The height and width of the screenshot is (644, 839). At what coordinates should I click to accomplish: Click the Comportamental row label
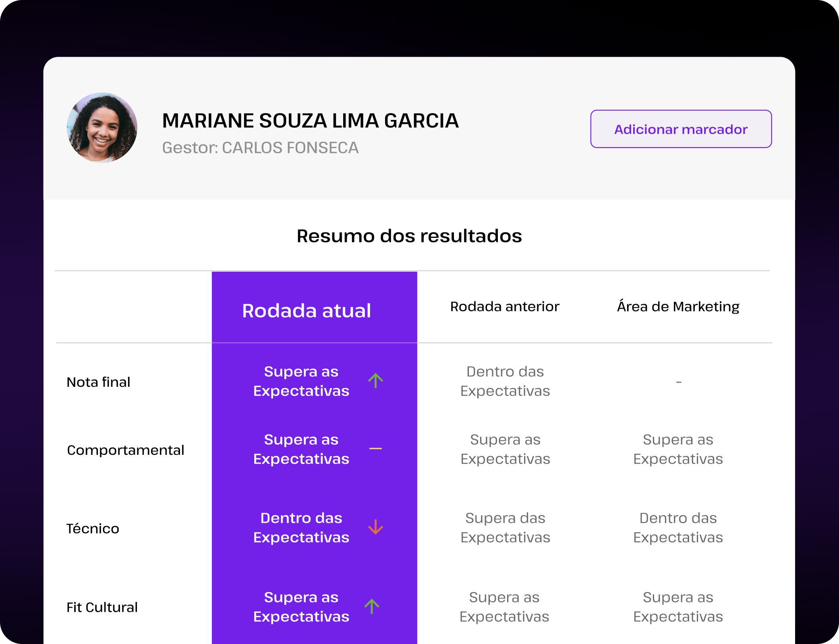125,450
